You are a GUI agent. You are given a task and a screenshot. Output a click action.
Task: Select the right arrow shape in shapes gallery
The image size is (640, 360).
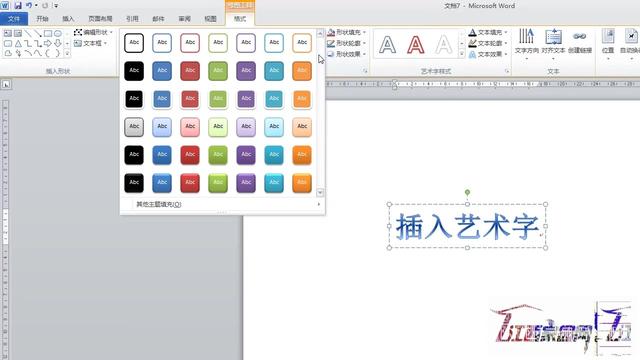pyautogui.click(x=48, y=43)
